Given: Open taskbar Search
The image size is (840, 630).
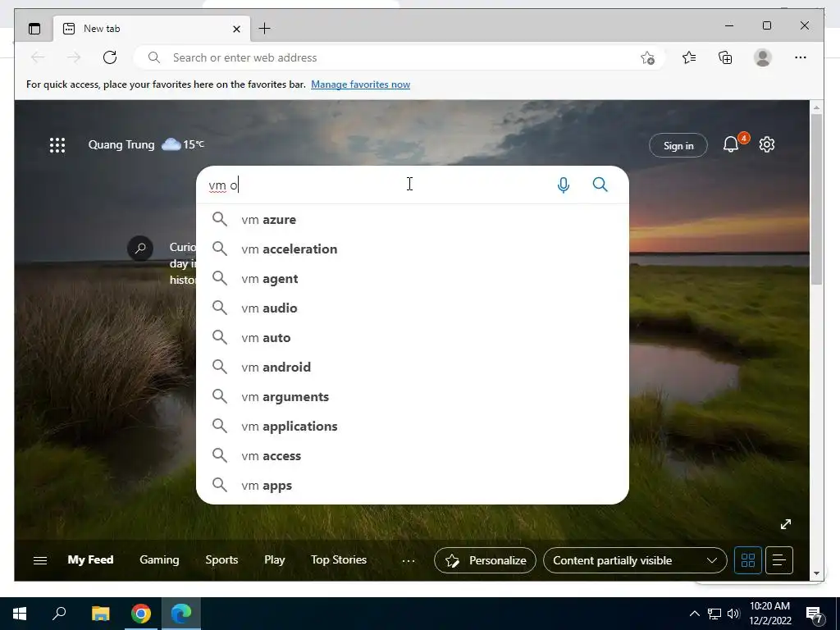Looking at the screenshot, I should (59, 614).
